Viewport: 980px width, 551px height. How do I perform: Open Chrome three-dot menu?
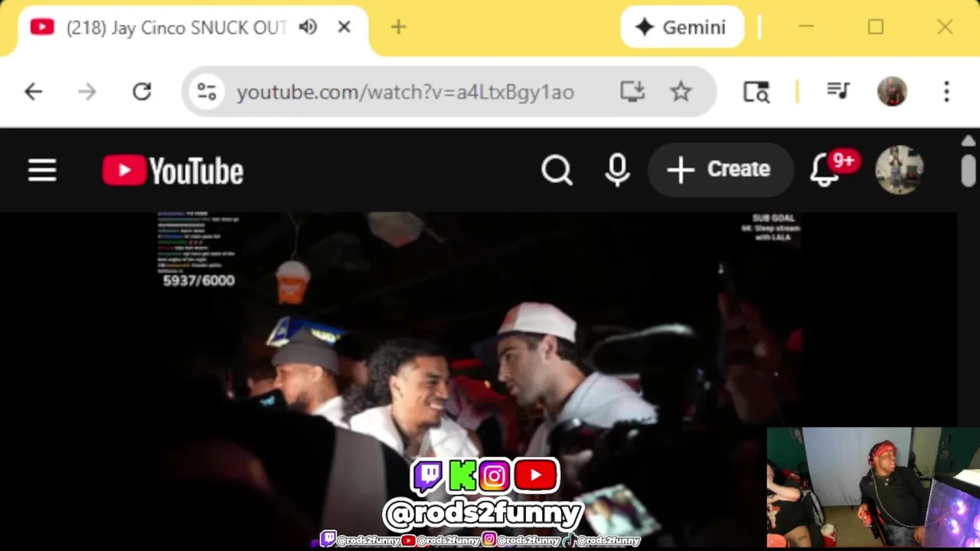coord(946,92)
